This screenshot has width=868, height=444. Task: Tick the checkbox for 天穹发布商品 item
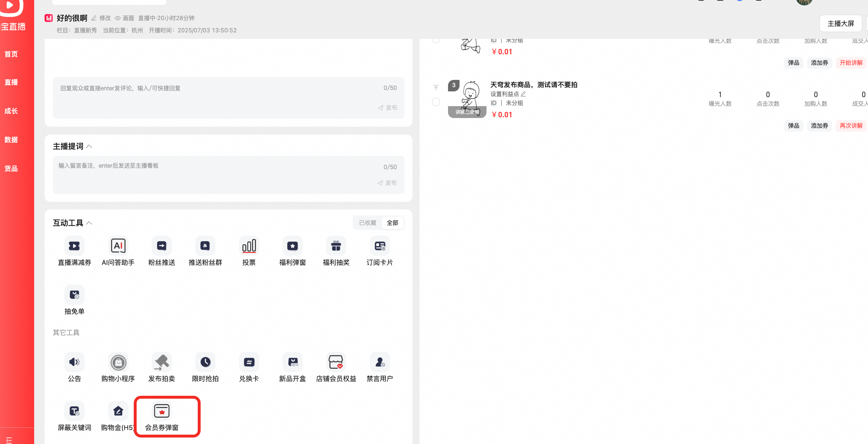pyautogui.click(x=436, y=102)
